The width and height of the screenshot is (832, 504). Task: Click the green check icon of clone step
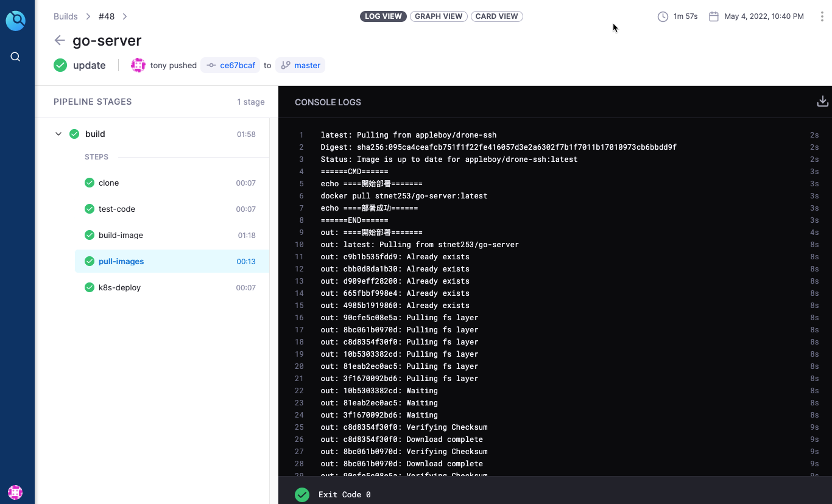click(90, 183)
